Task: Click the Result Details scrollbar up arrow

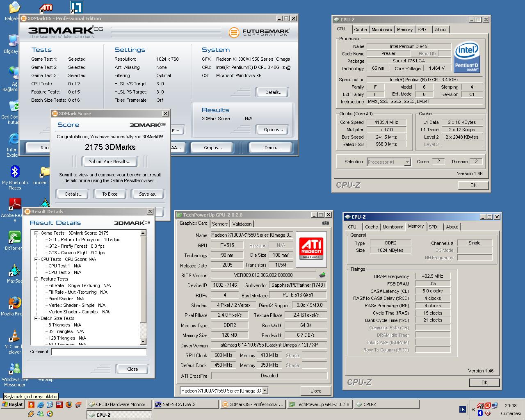Action: (x=143, y=233)
